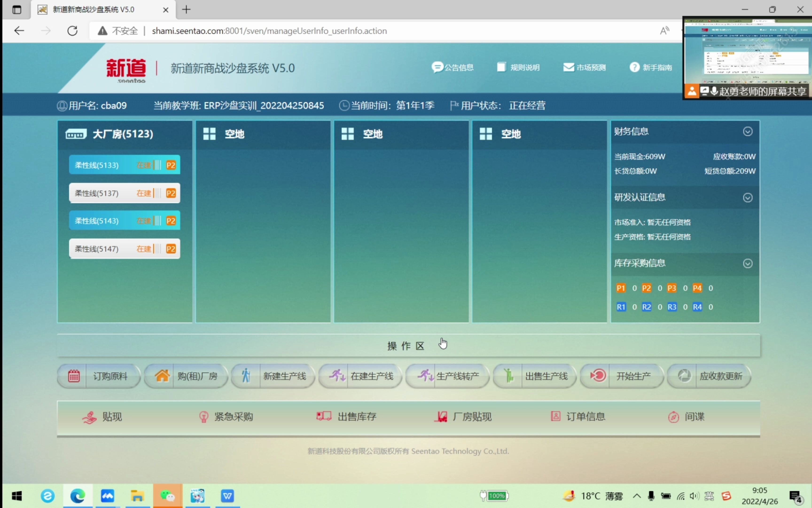Image resolution: width=812 pixels, height=508 pixels.
Task: Click the 在建生产线 under-construction line button
Action: coord(360,376)
